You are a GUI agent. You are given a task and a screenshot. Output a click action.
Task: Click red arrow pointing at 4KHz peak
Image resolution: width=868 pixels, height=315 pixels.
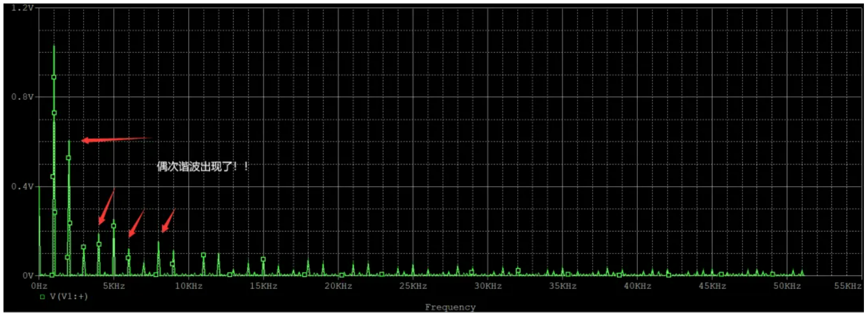[x=106, y=207]
